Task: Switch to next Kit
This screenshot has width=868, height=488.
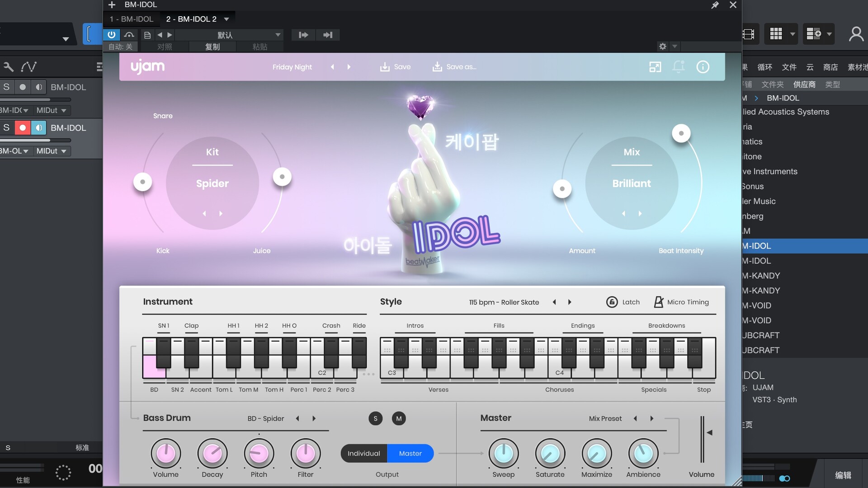Action: tap(221, 213)
